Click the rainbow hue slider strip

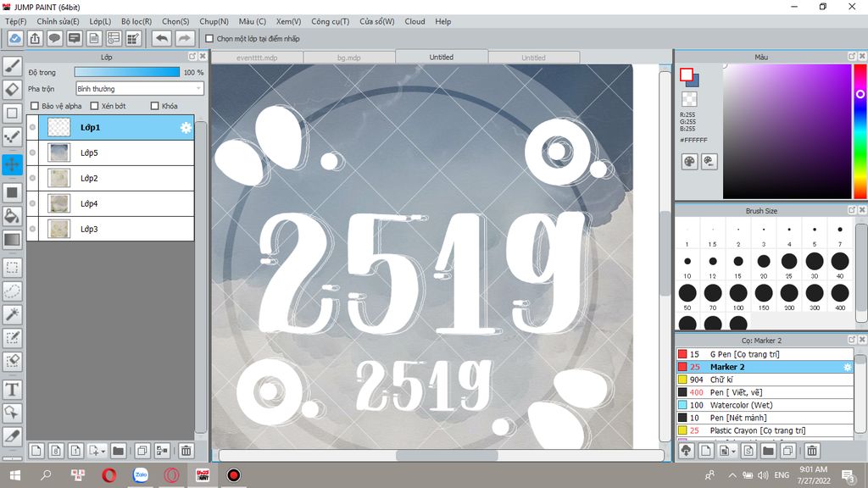[x=860, y=131]
